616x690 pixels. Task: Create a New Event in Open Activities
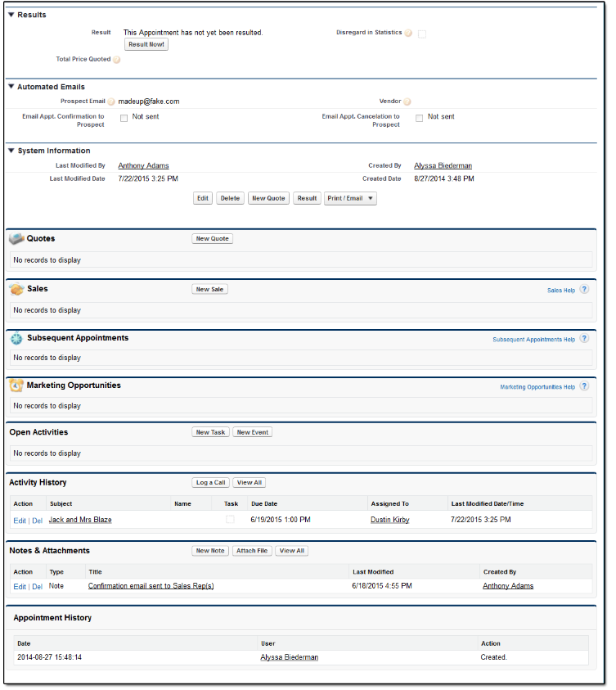[253, 432]
